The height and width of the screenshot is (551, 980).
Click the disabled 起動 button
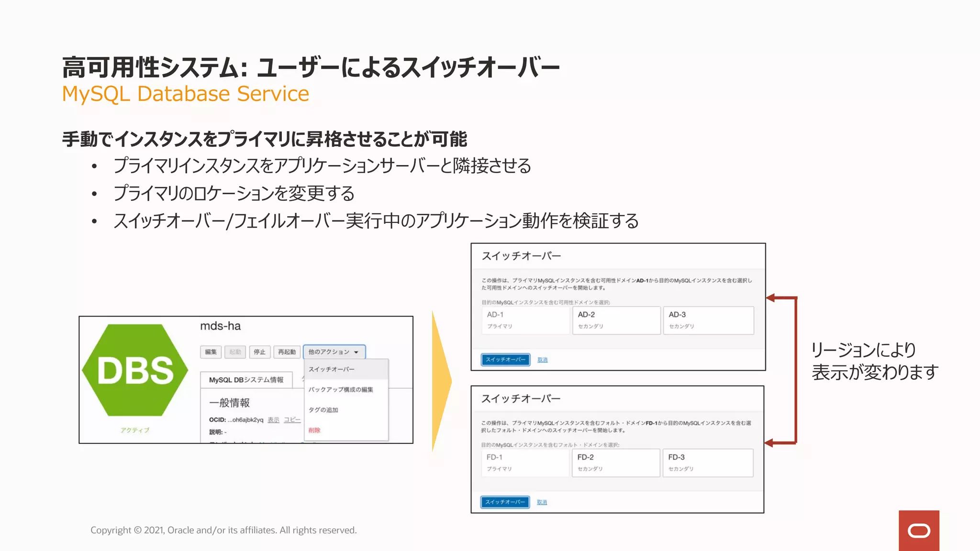[235, 352]
